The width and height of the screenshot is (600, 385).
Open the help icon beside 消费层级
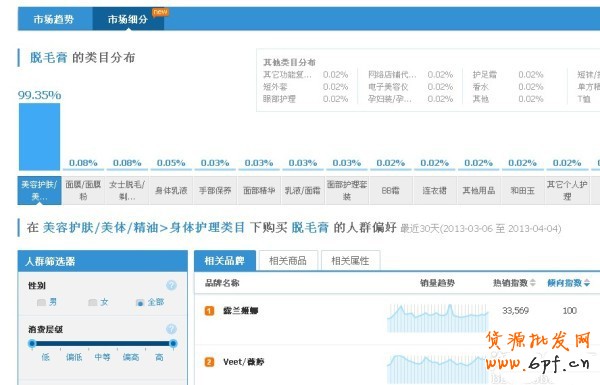tap(171, 329)
